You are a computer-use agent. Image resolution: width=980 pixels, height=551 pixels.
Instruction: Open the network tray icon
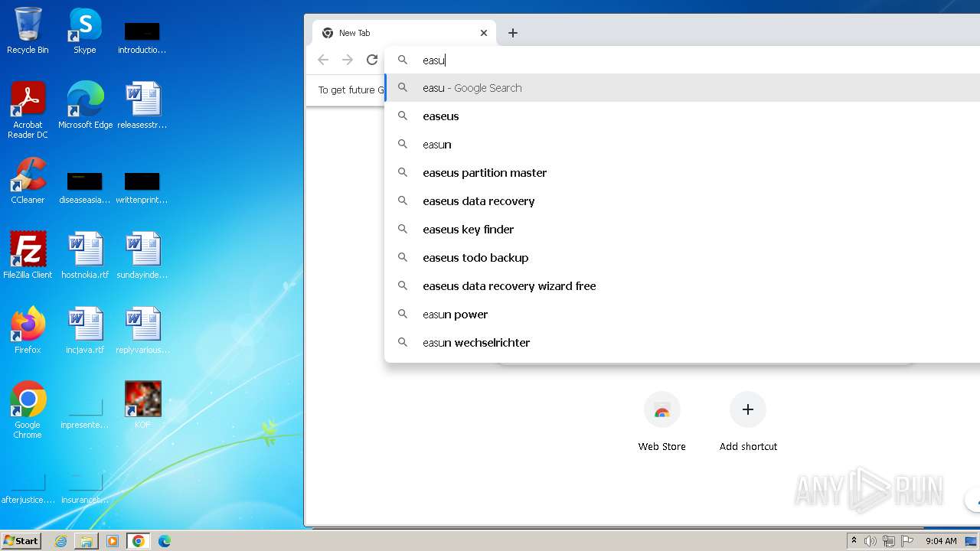click(889, 541)
